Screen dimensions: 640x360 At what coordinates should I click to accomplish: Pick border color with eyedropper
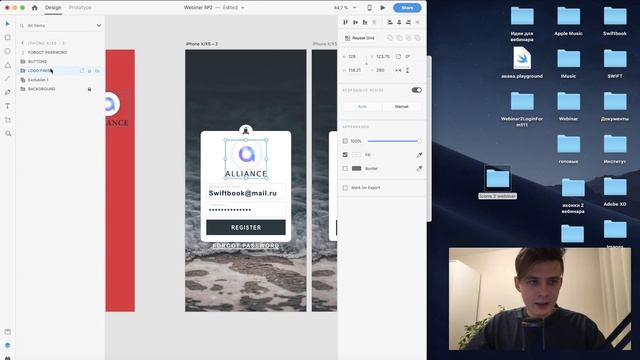[x=419, y=168]
